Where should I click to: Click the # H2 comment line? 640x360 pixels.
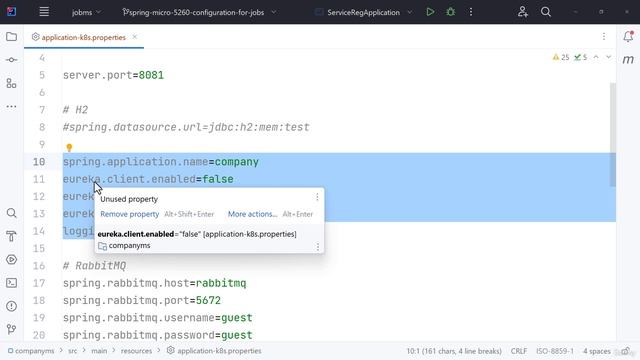(76, 110)
